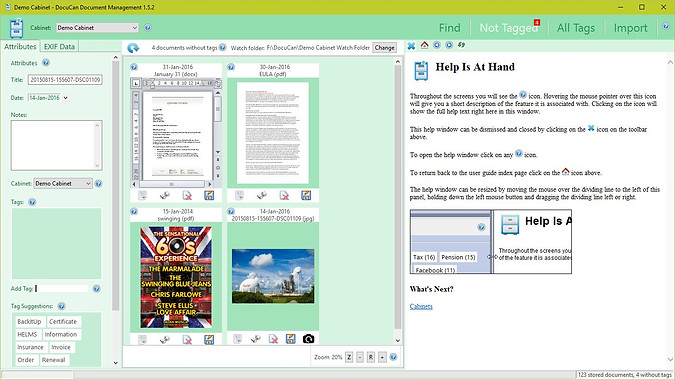Go to the help index via the home icon
The image size is (675, 380).
point(424,45)
